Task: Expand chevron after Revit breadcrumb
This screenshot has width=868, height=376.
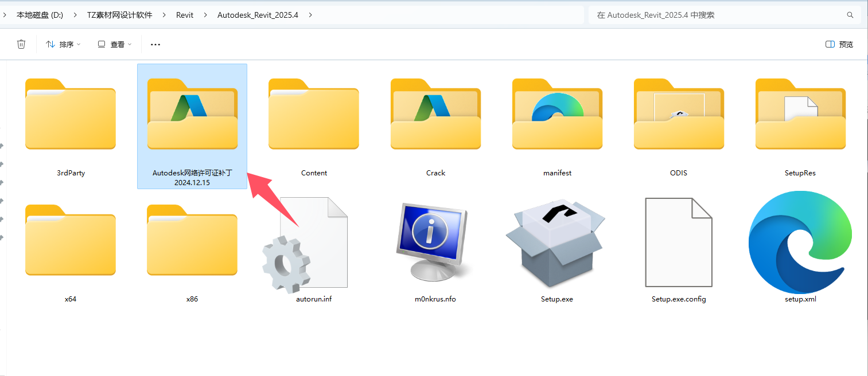Action: pyautogui.click(x=205, y=15)
